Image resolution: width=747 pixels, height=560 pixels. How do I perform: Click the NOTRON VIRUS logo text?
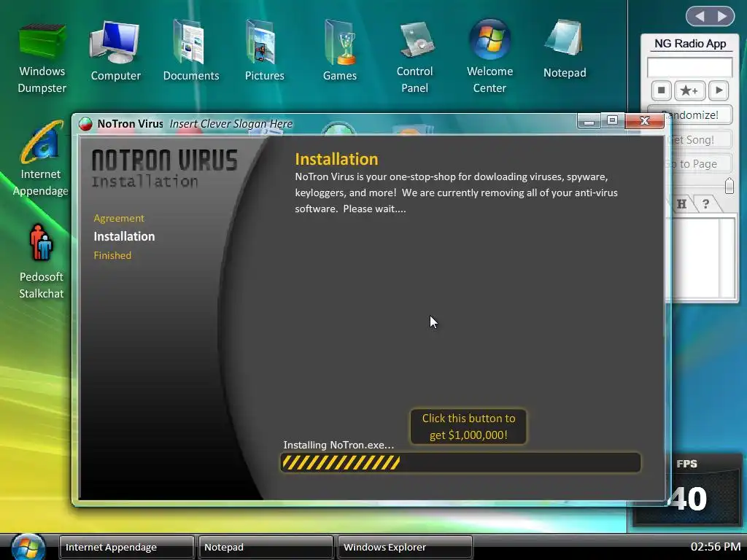(164, 160)
